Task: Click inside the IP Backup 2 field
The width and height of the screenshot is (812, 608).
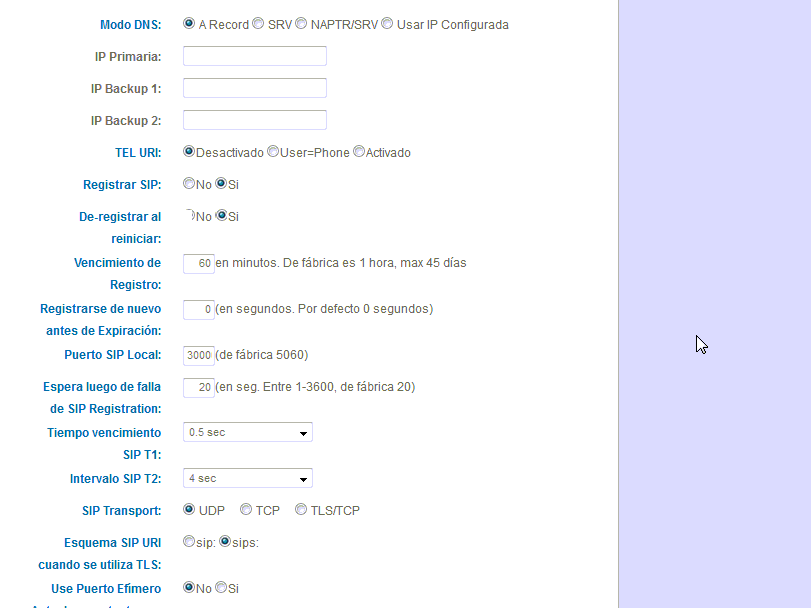Action: pyautogui.click(x=254, y=119)
